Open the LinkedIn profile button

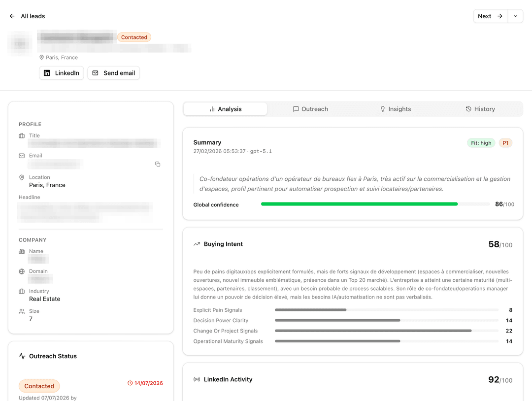point(62,73)
